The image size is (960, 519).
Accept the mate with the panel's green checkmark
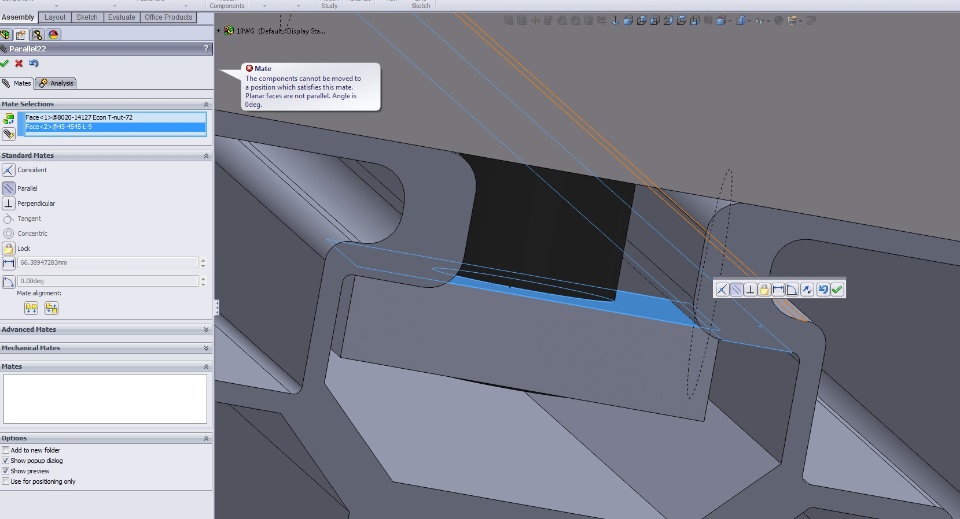point(5,63)
